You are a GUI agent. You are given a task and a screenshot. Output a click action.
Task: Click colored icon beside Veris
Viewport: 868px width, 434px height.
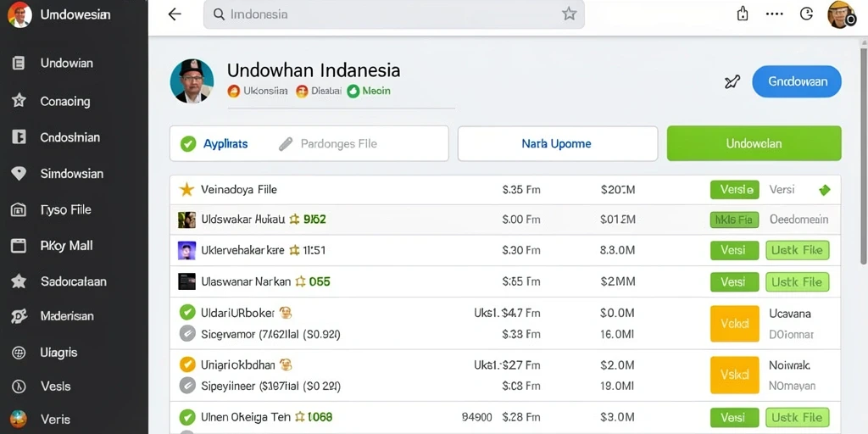click(x=19, y=419)
